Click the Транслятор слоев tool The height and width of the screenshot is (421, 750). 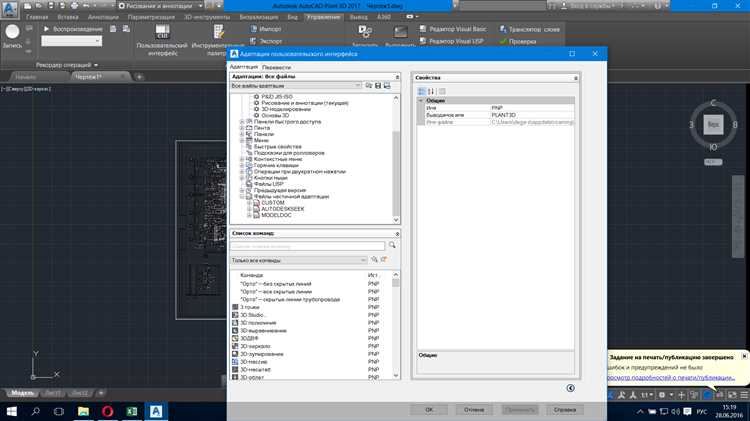coord(529,29)
